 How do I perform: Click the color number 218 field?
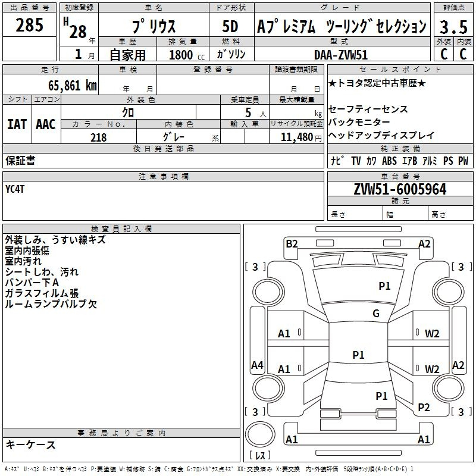click(x=98, y=137)
